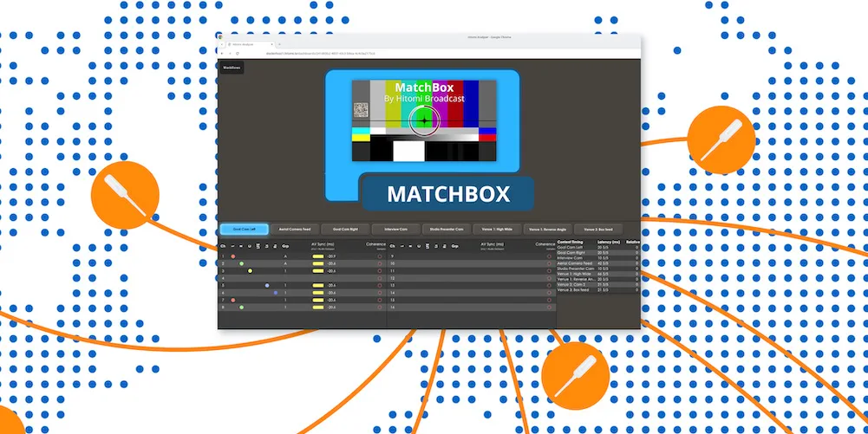Click the crosshair circle on test pattern
The width and height of the screenshot is (868, 434).
[424, 120]
